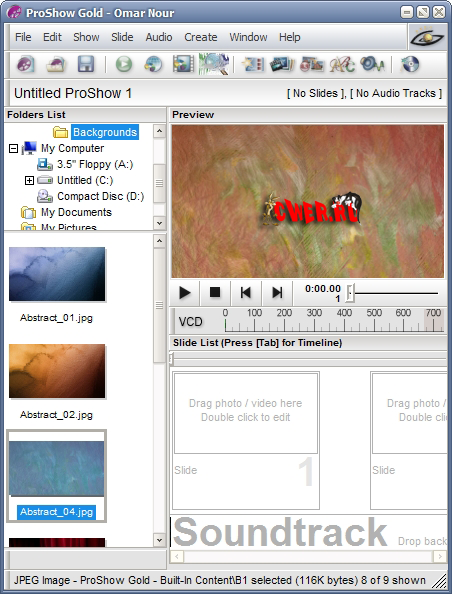This screenshot has height=594, width=452.
Task: Jump to next slide in preview
Action: coord(277,292)
